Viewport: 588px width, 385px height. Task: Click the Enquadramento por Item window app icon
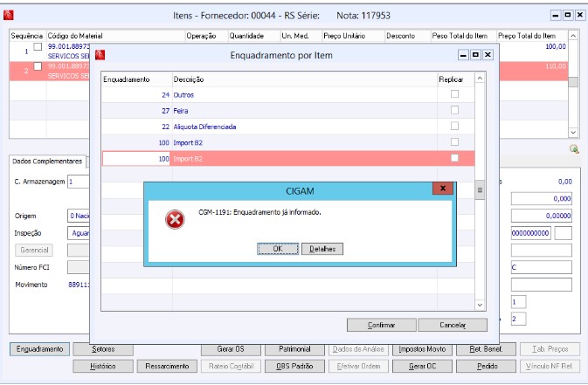pyautogui.click(x=100, y=55)
